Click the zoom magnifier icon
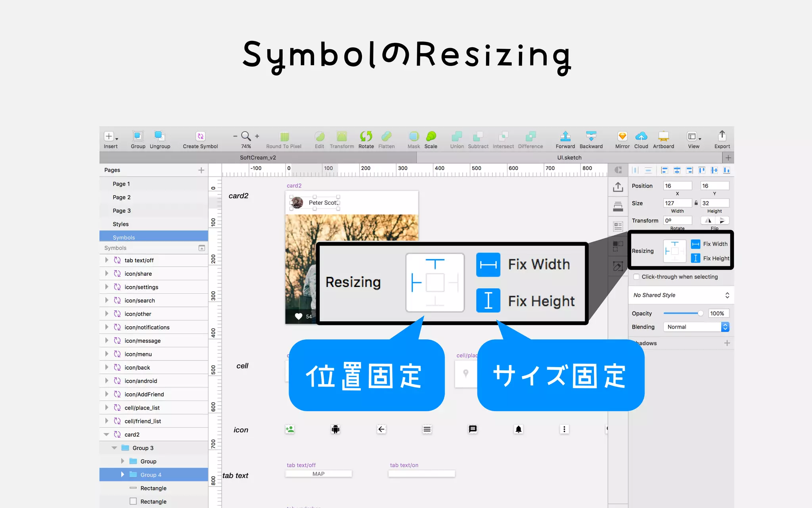Image resolution: width=812 pixels, height=508 pixels. click(x=246, y=136)
